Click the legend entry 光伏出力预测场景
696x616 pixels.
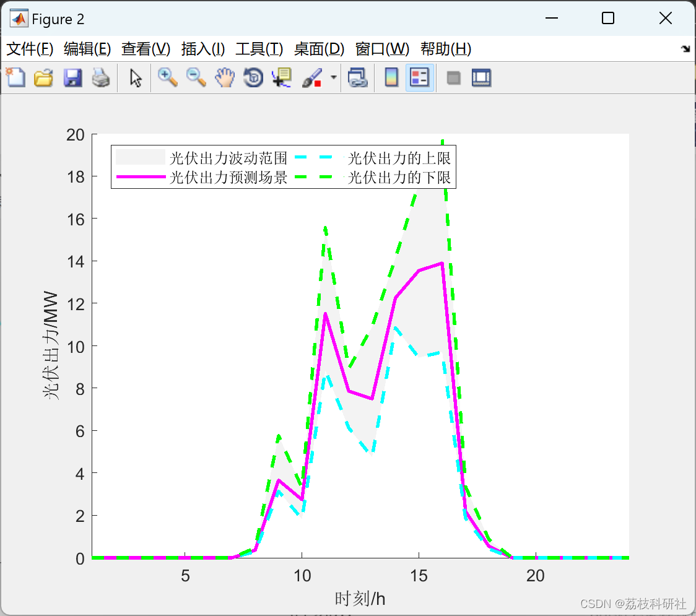(x=228, y=178)
